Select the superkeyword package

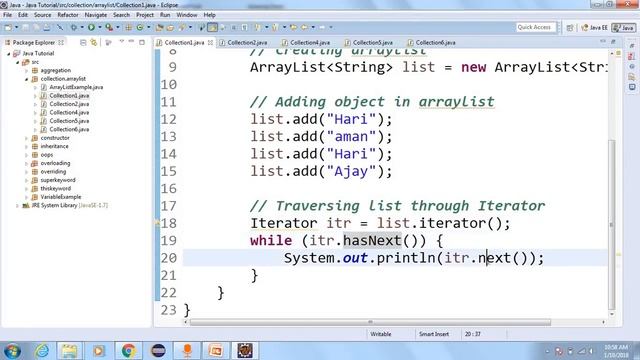click(x=58, y=180)
